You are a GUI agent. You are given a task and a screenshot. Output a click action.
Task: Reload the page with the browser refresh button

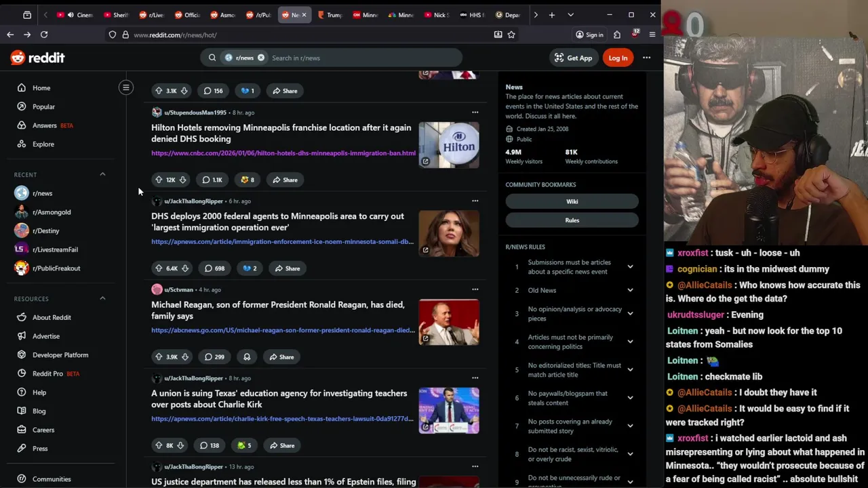click(x=44, y=35)
